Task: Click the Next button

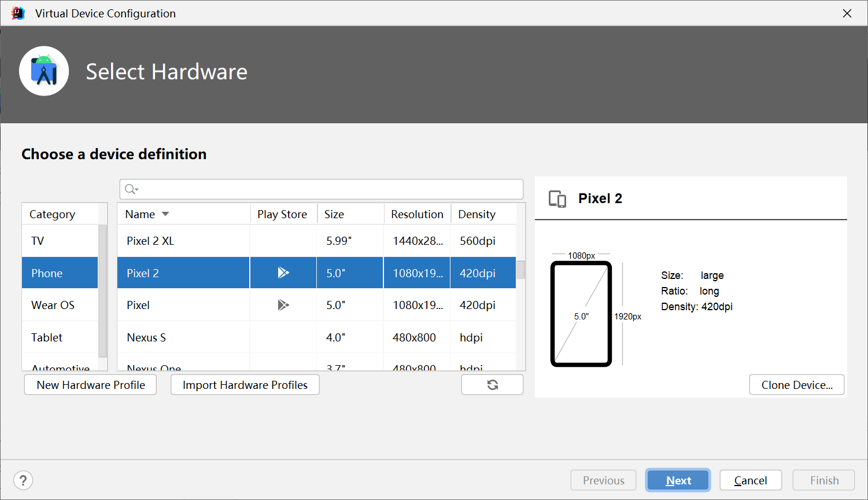Action: tap(678, 480)
